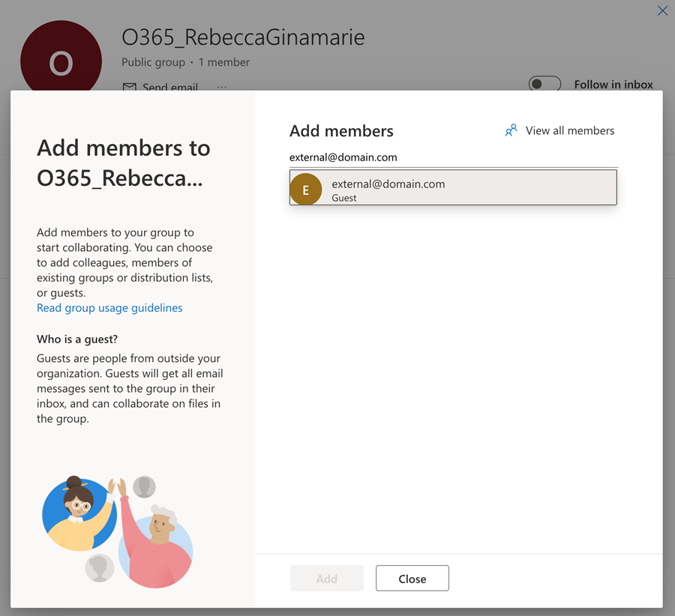The image size is (675, 616).
Task: Click the Close button
Action: click(x=412, y=579)
